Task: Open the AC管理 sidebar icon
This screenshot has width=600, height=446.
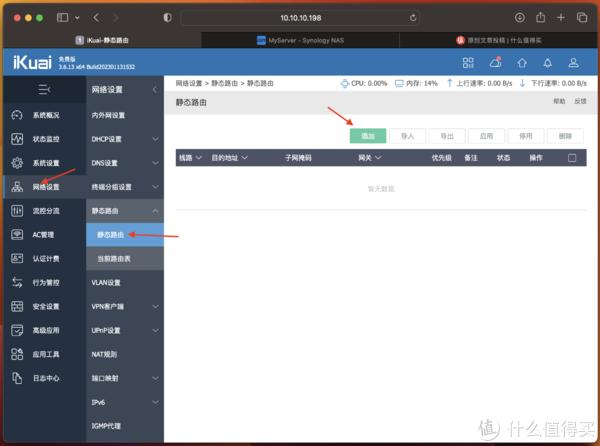Action: 16,235
